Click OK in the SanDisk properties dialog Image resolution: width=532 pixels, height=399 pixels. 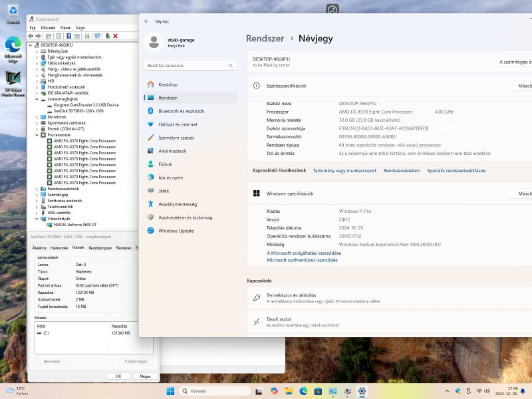pyautogui.click(x=118, y=376)
